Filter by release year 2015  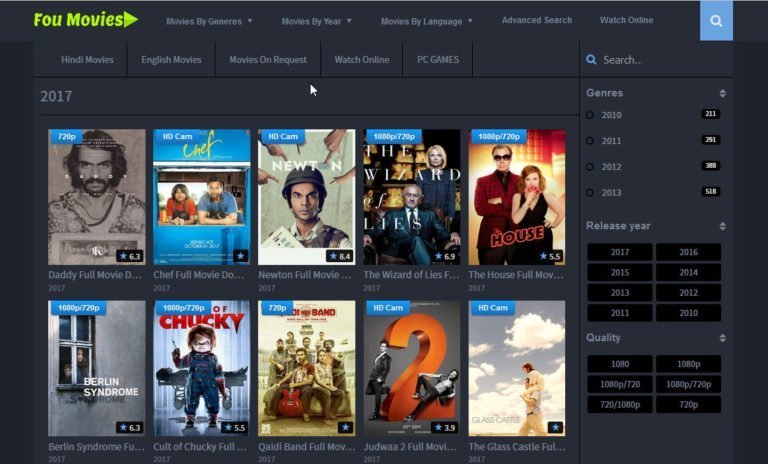(620, 272)
